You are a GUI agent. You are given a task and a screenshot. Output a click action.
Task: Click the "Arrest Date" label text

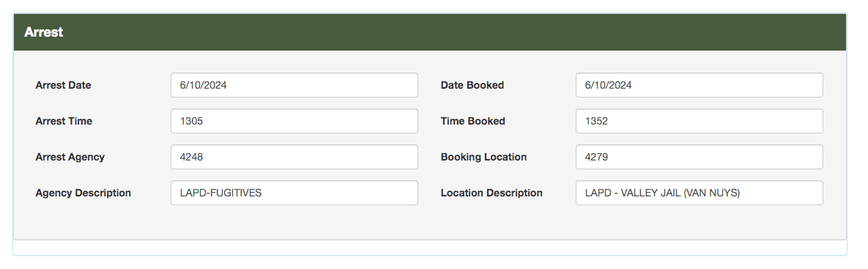coord(63,85)
